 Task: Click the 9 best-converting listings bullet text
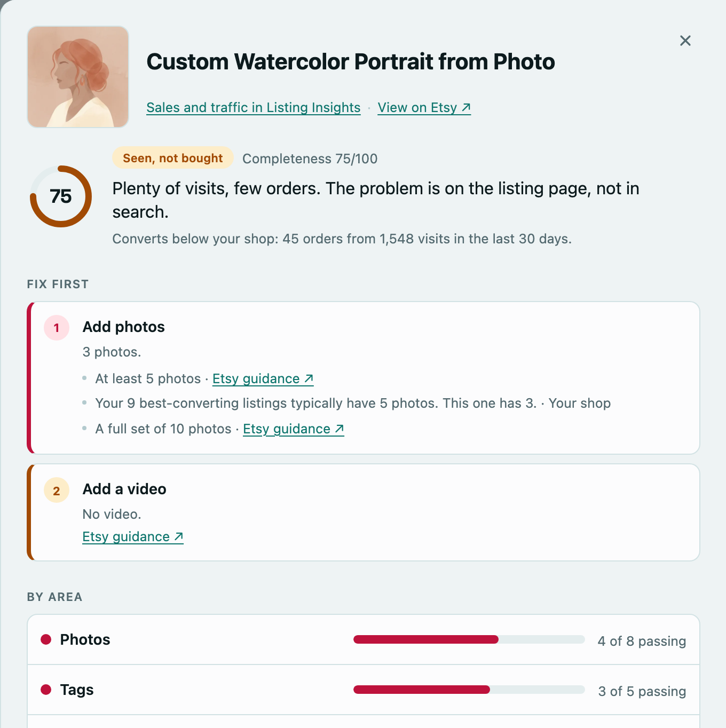(316, 403)
